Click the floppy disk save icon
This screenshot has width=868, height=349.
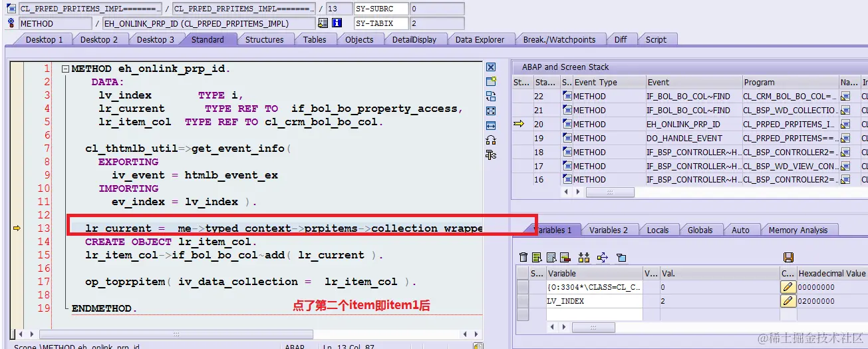tap(788, 257)
